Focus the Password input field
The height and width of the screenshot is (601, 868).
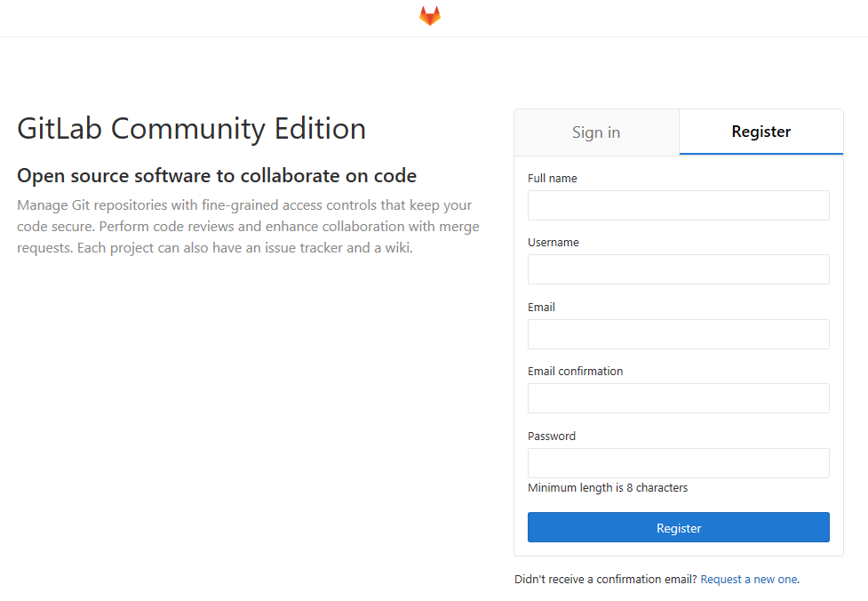[x=679, y=463]
